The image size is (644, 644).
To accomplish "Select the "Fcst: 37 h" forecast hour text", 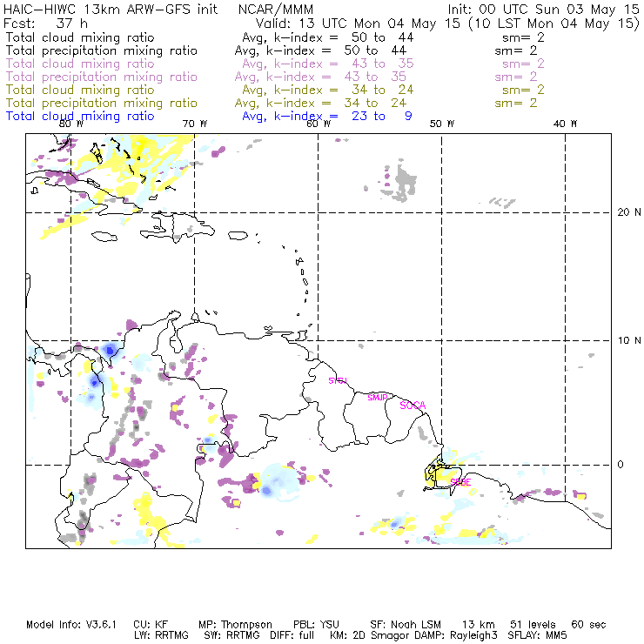I will 45,23.
